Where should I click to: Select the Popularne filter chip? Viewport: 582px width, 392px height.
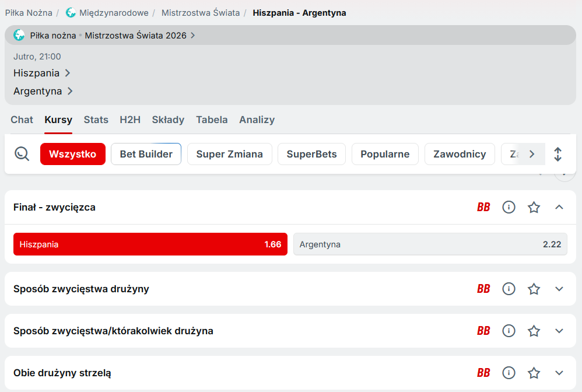385,154
